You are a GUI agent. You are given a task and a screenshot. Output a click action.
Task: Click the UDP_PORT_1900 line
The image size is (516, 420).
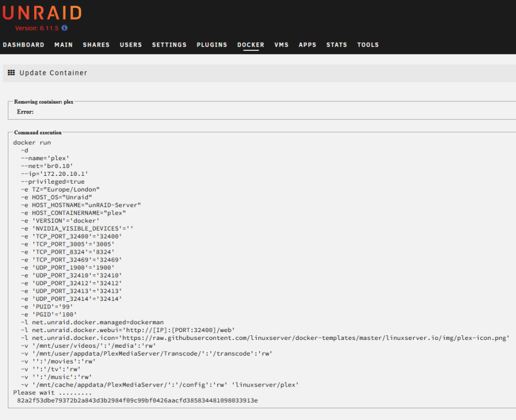coord(67,268)
